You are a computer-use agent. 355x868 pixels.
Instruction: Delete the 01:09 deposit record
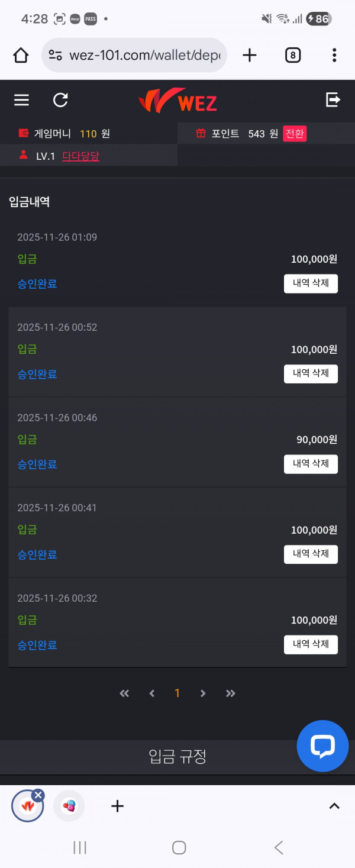click(x=311, y=283)
